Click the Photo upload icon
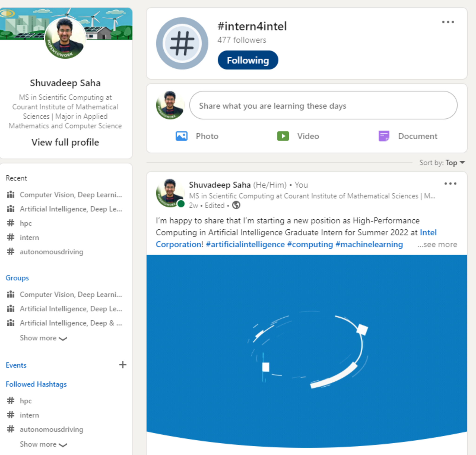 [x=181, y=136]
